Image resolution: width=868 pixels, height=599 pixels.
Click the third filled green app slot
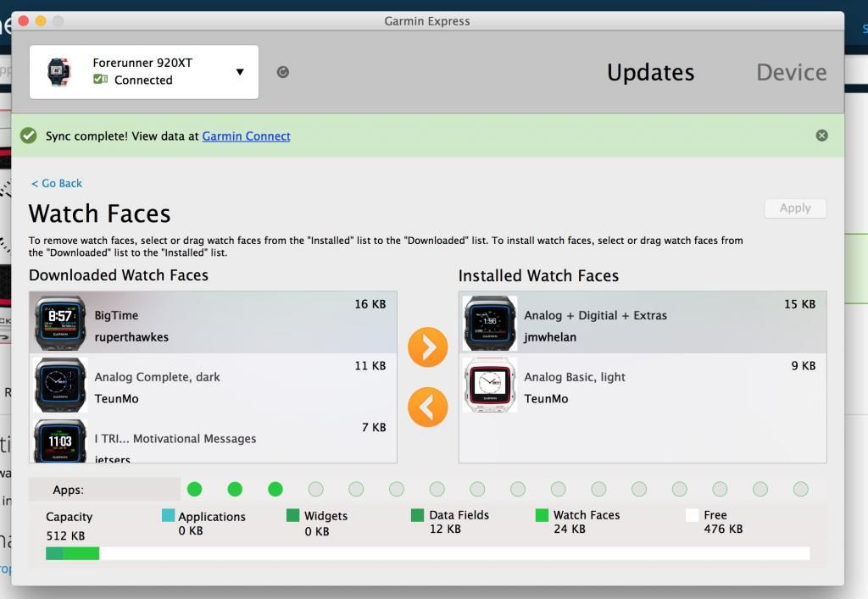tap(275, 489)
